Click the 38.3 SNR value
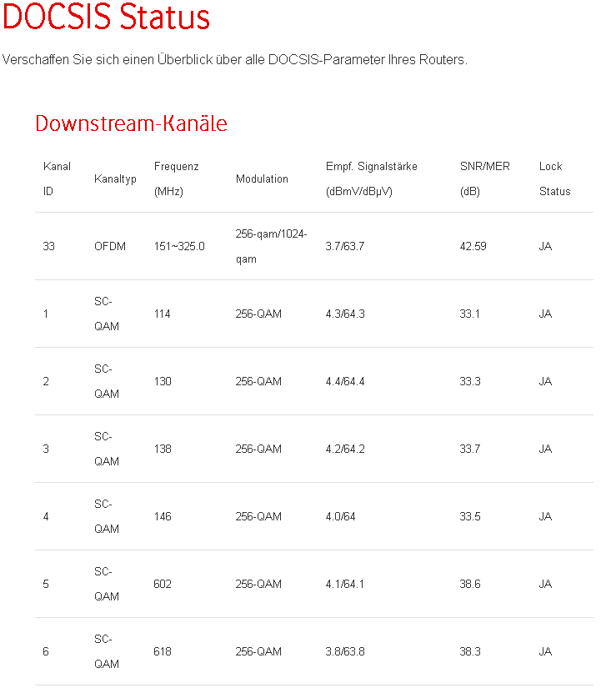 coord(470,651)
